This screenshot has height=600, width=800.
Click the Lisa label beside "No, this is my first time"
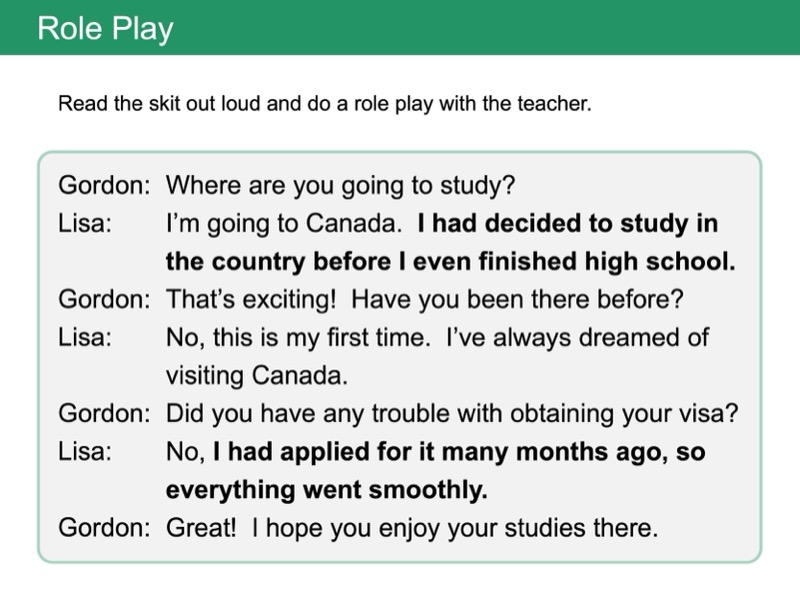(x=84, y=338)
